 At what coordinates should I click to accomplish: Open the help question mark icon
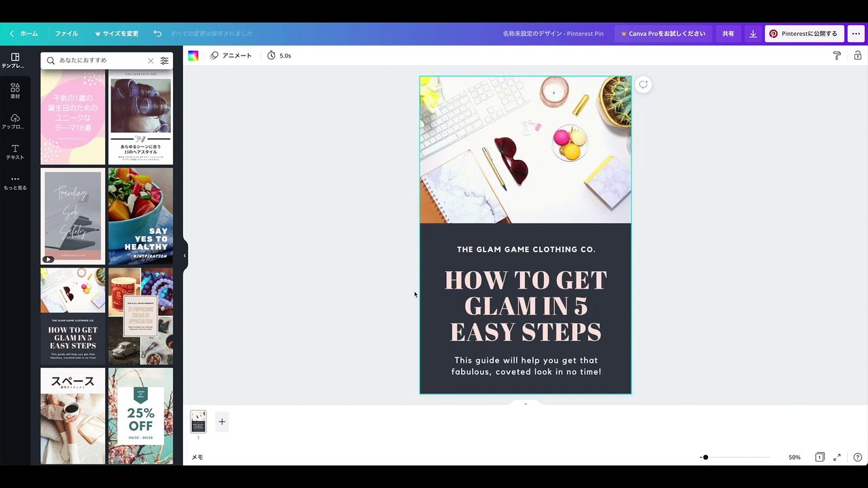[x=858, y=457]
